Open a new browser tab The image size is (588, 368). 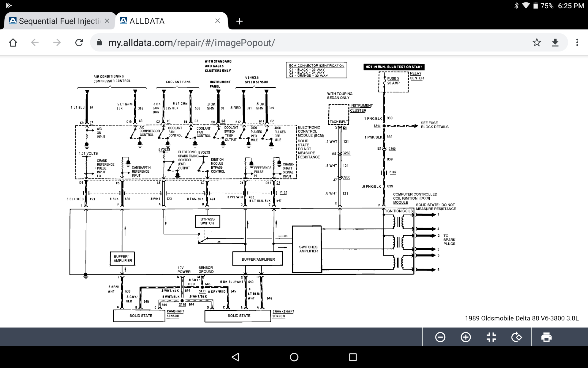point(239,21)
